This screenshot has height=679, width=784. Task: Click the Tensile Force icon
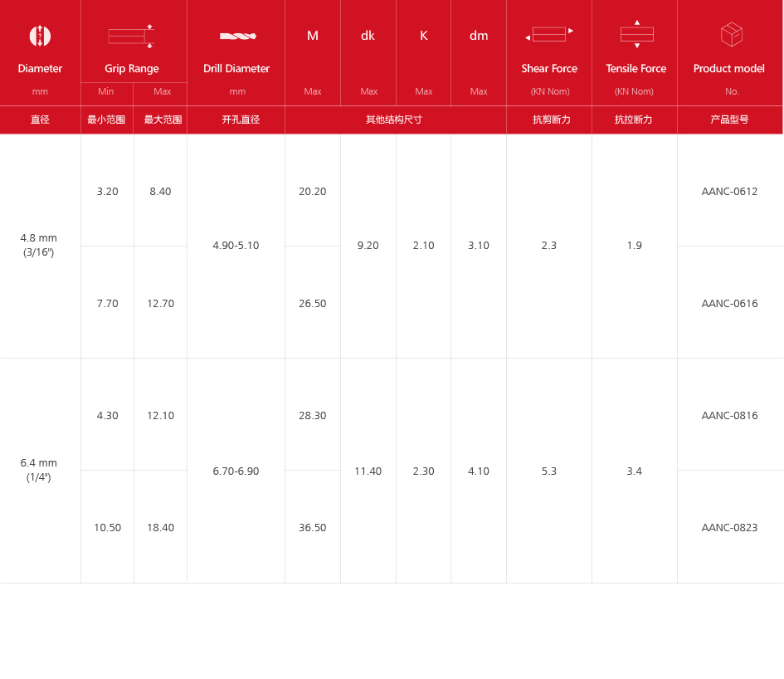pyautogui.click(x=636, y=34)
